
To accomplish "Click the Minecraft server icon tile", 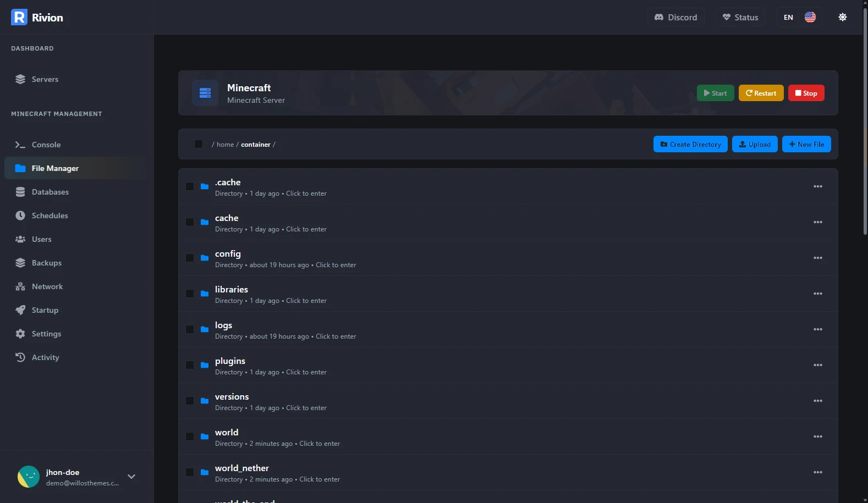I will [x=205, y=93].
